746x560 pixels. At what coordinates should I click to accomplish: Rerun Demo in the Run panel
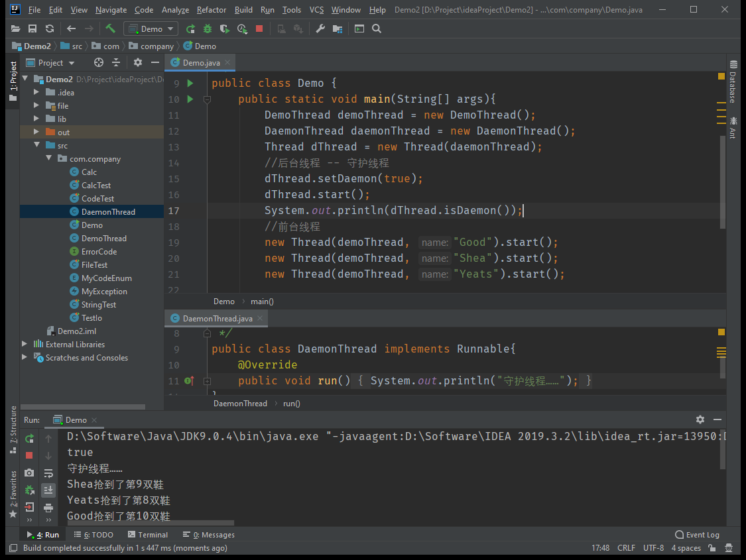[x=29, y=438]
